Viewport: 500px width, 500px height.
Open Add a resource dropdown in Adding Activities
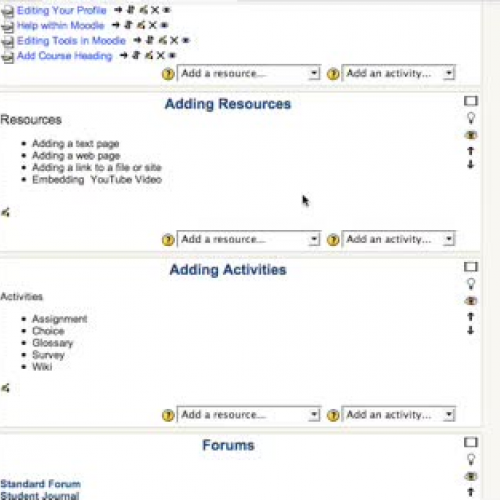click(x=249, y=415)
